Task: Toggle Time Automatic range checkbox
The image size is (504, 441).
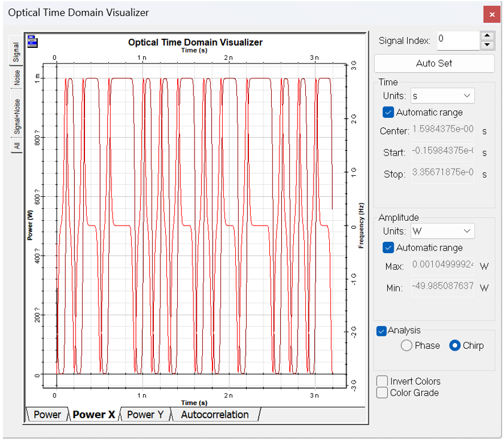Action: pyautogui.click(x=388, y=112)
